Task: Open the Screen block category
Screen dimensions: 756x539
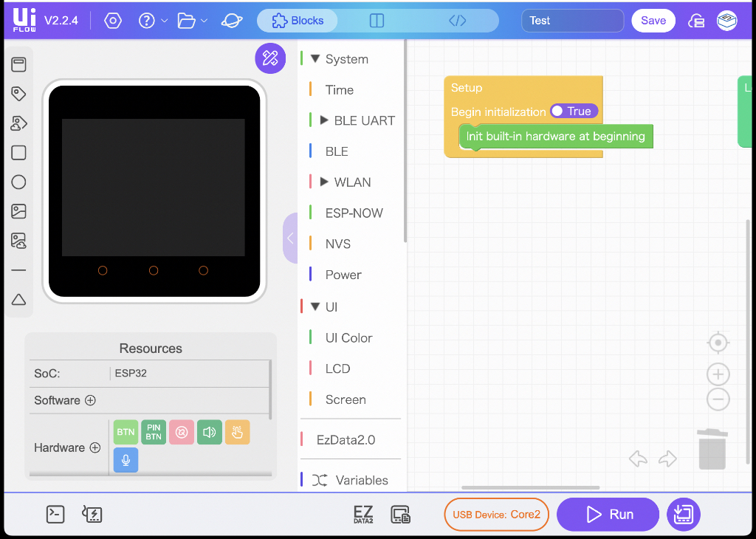Action: pyautogui.click(x=346, y=399)
